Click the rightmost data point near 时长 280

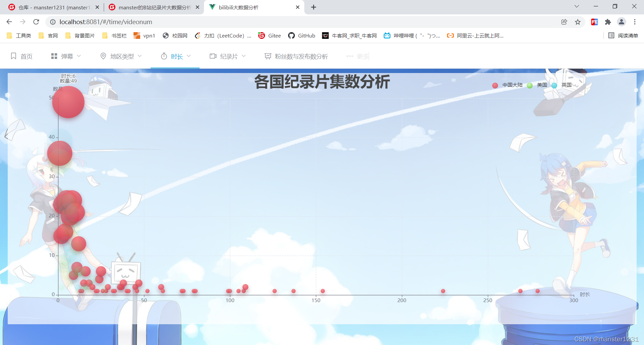(x=538, y=291)
